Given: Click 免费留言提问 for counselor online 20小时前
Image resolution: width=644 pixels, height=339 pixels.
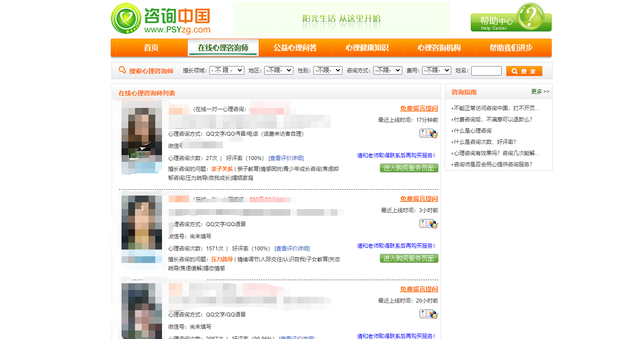Looking at the screenshot, I should click(419, 289).
